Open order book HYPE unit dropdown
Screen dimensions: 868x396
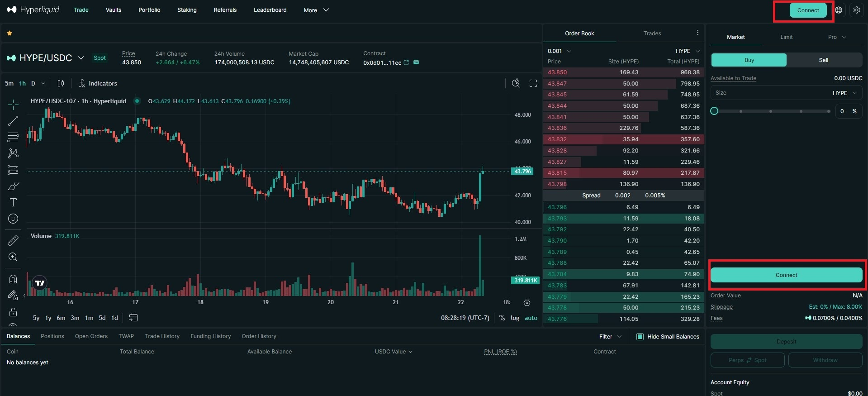(x=688, y=51)
